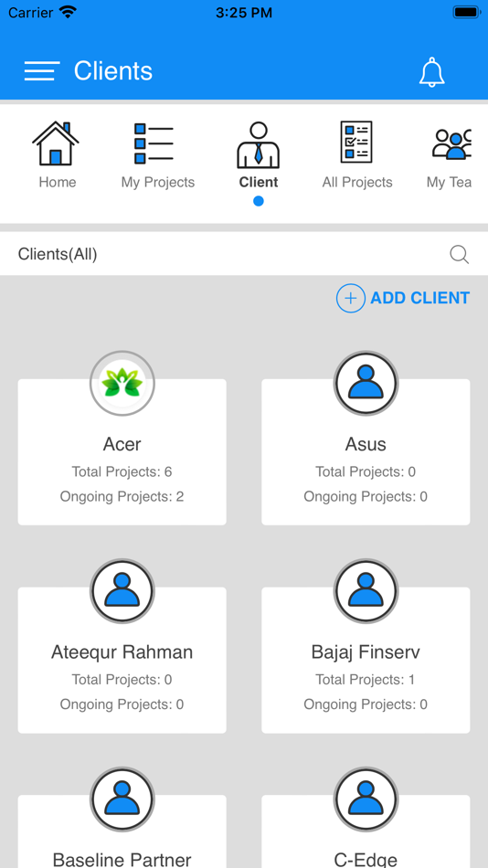Switch to My Projects tab label

click(x=158, y=183)
